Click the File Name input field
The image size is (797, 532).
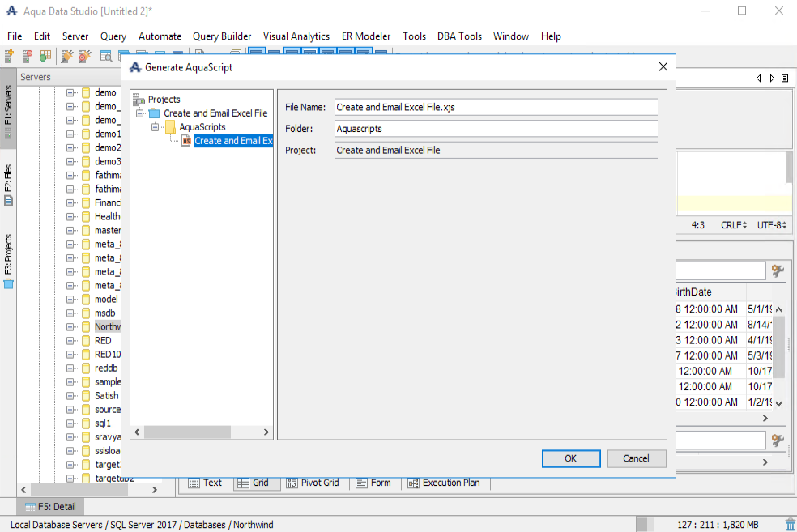496,107
